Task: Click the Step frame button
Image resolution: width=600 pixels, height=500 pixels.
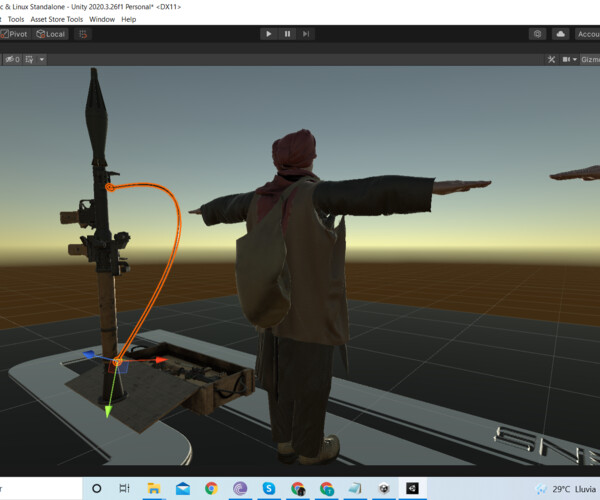Action: coord(306,34)
